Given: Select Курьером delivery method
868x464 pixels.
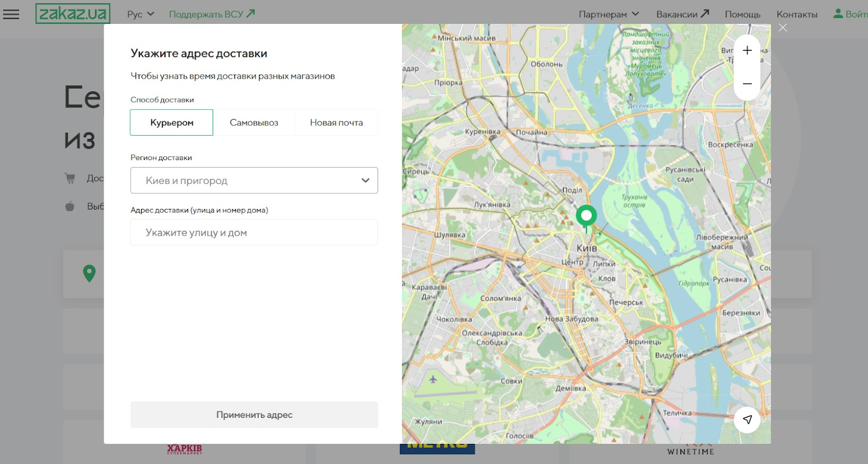Looking at the screenshot, I should click(171, 123).
